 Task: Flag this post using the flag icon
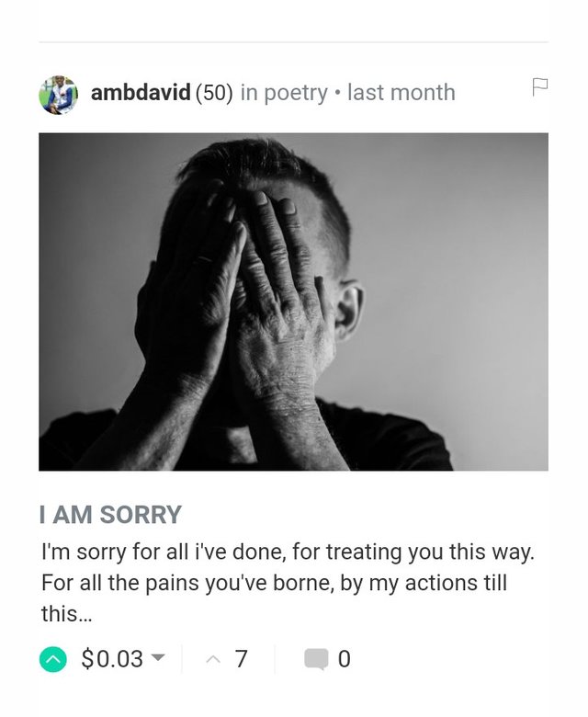click(x=539, y=87)
